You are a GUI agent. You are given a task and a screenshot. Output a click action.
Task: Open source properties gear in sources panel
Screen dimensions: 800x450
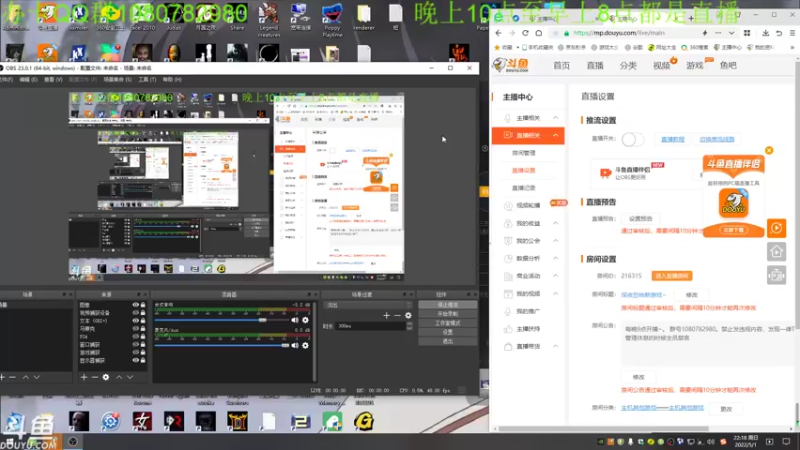(106, 377)
